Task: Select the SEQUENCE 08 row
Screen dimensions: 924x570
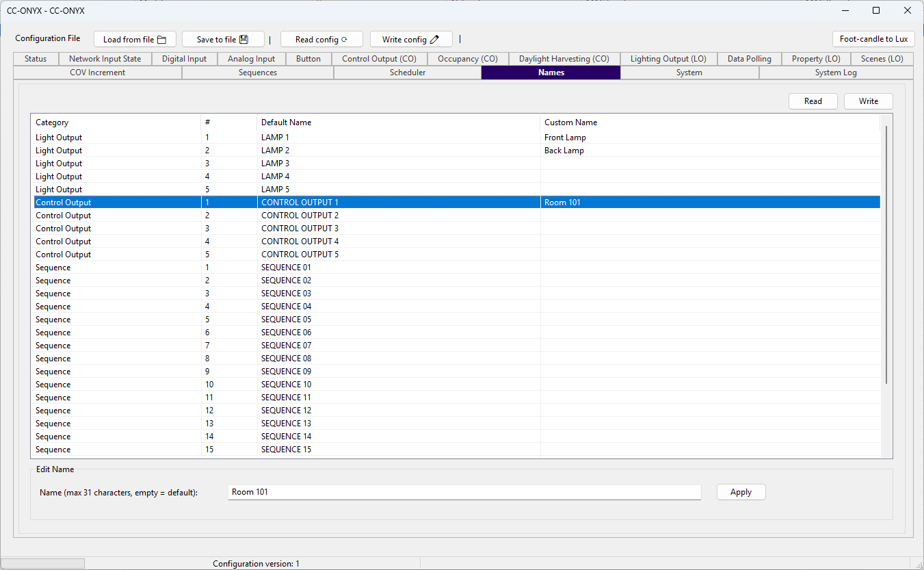Action: tap(456, 359)
